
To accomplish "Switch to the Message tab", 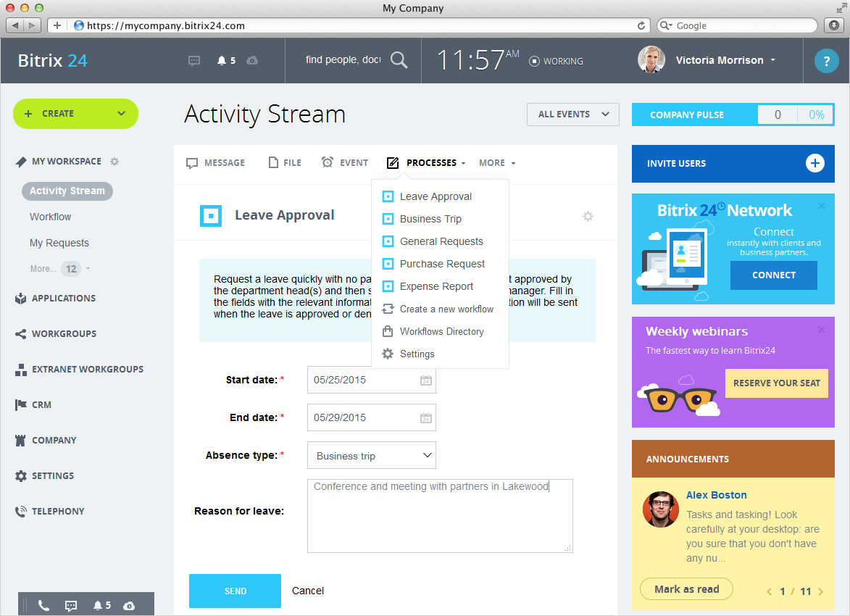I will click(x=215, y=162).
